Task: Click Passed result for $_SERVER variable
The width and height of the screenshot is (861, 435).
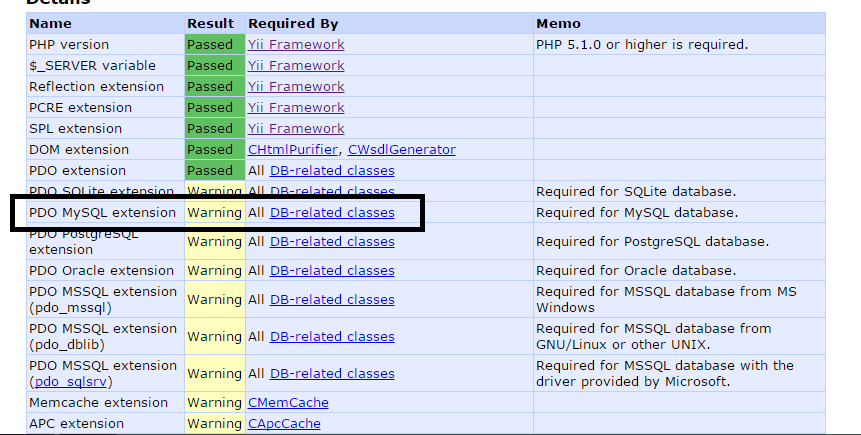Action: pos(215,65)
